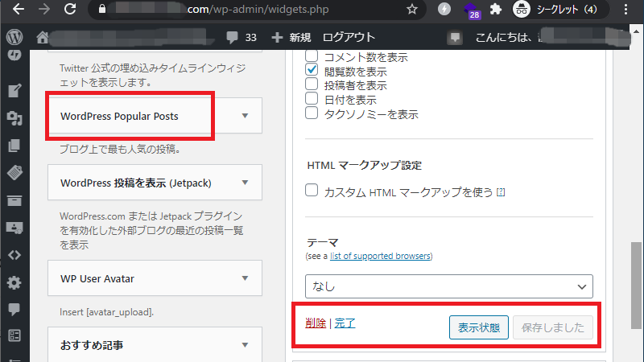Click the HTML マークアップ設定 heading
This screenshot has height=362, width=644.
tap(365, 166)
